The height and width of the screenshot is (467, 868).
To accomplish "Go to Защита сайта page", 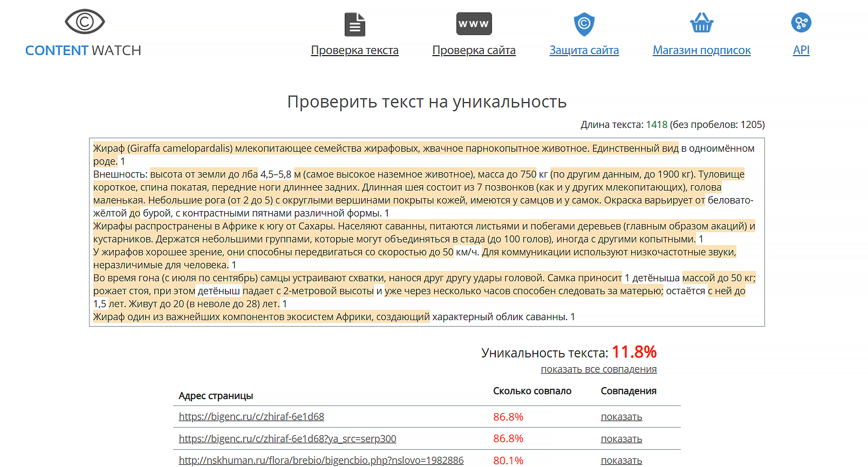I will pos(584,50).
